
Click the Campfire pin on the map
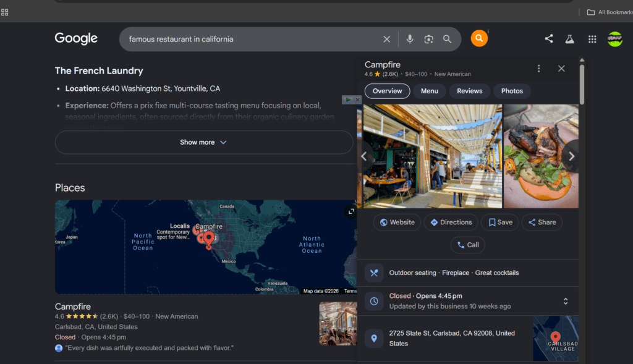208,239
